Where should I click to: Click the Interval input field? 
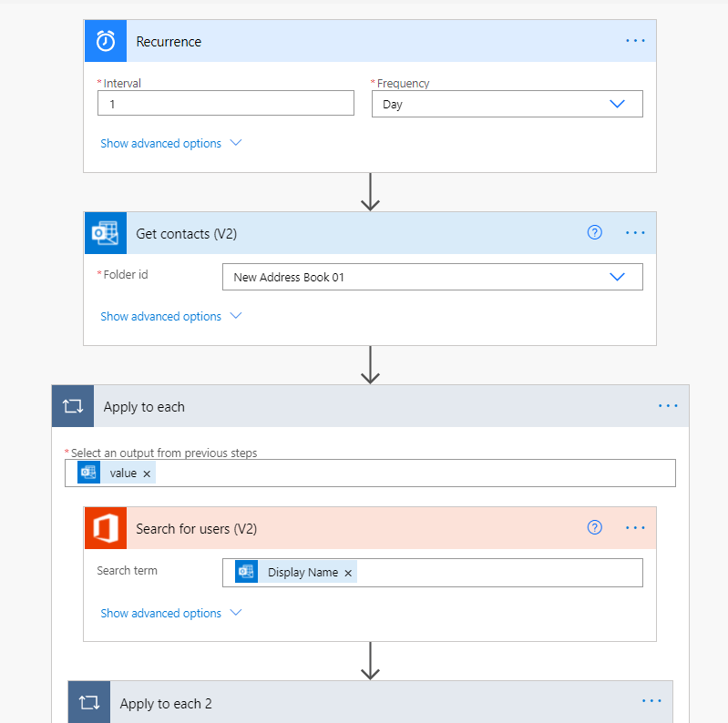(x=226, y=103)
